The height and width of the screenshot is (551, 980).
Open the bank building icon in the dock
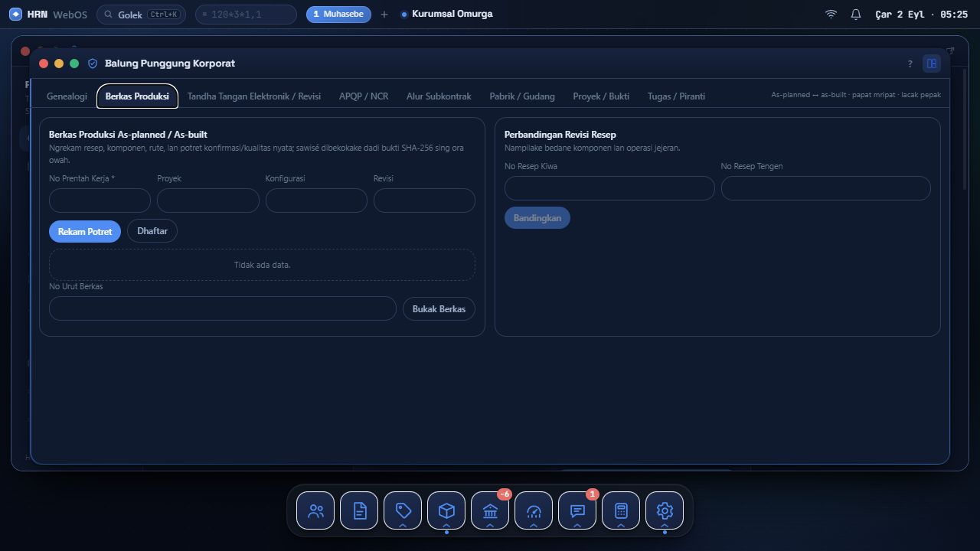point(490,510)
